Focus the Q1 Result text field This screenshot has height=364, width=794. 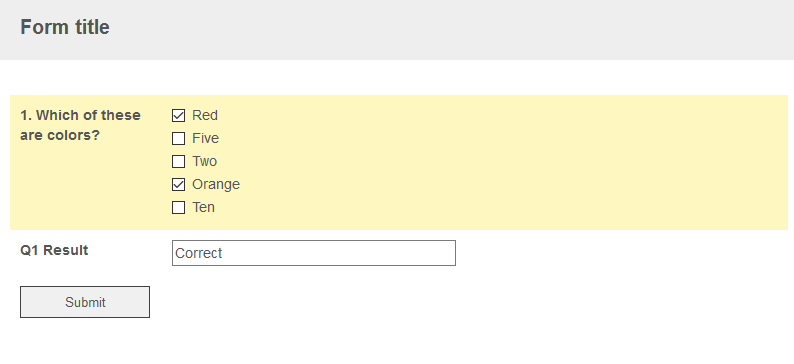[x=314, y=253]
